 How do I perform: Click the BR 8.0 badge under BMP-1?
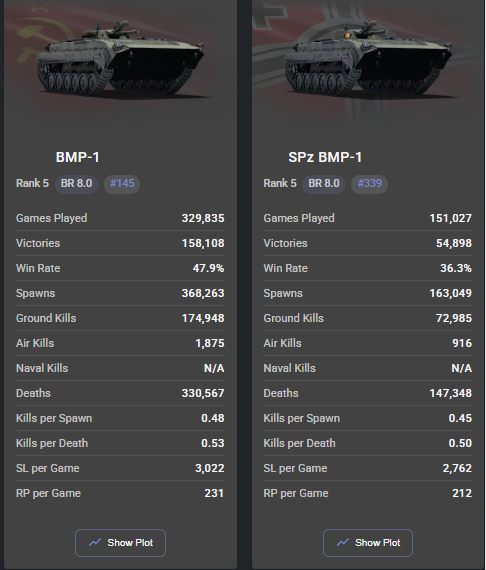coord(76,183)
